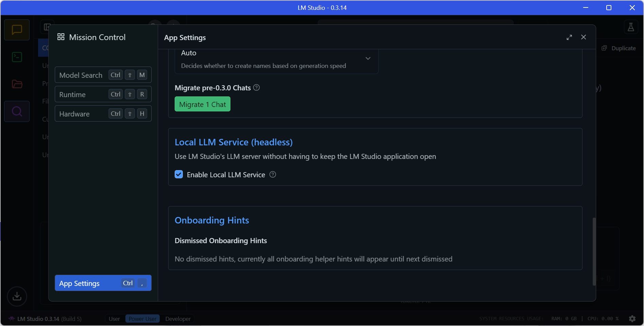The height and width of the screenshot is (326, 644).
Task: Select Power User mode
Action: tap(142, 319)
